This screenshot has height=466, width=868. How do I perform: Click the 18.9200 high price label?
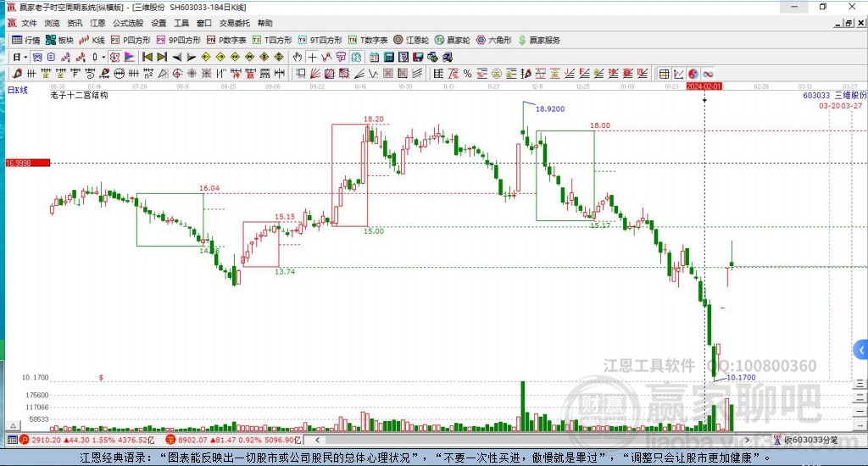pyautogui.click(x=550, y=109)
